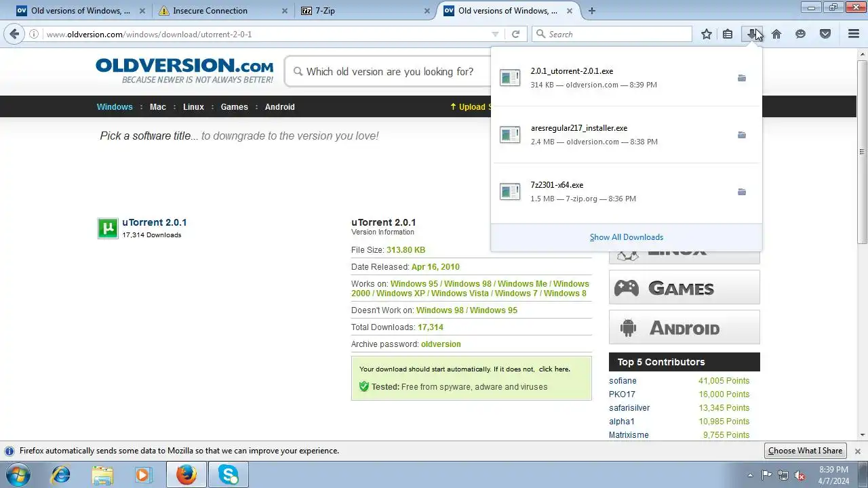Click page scrollbar down arrow
The width and height of the screenshot is (868, 488).
pos(863,434)
